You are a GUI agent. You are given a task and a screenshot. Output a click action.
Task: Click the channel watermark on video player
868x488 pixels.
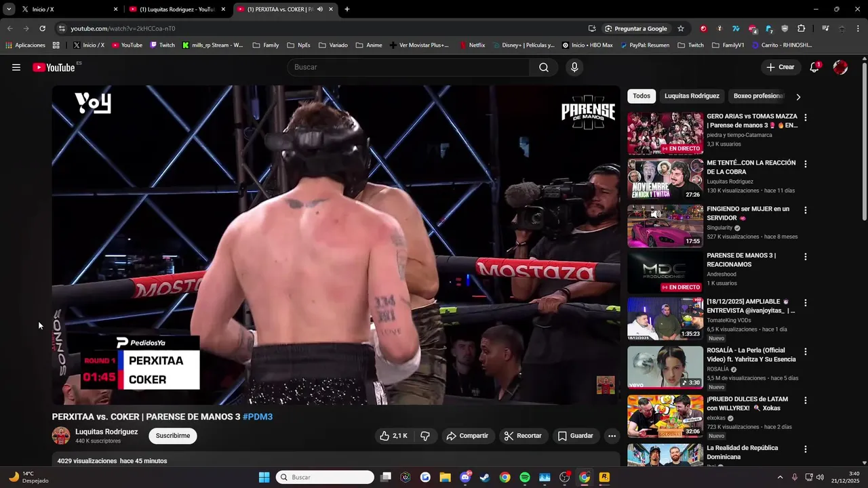606,385
